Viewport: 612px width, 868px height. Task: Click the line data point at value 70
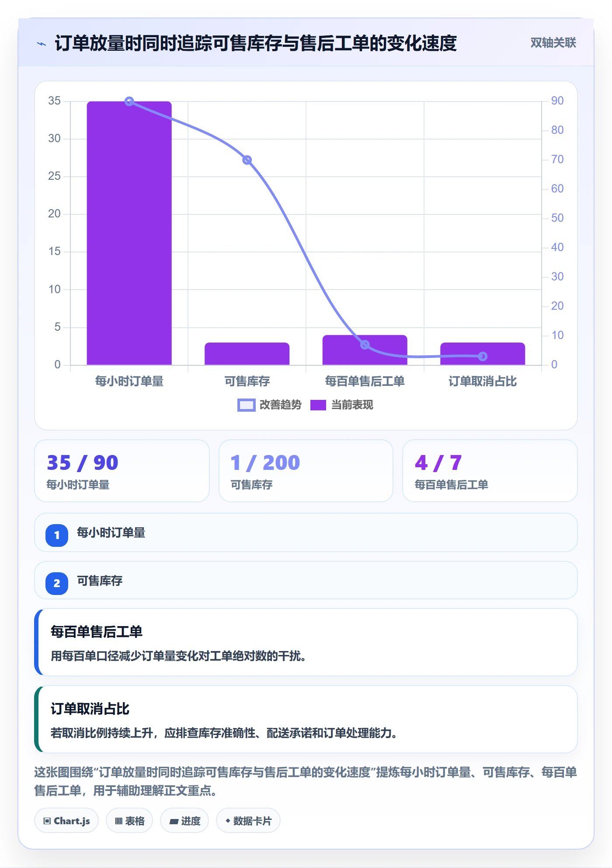click(247, 160)
